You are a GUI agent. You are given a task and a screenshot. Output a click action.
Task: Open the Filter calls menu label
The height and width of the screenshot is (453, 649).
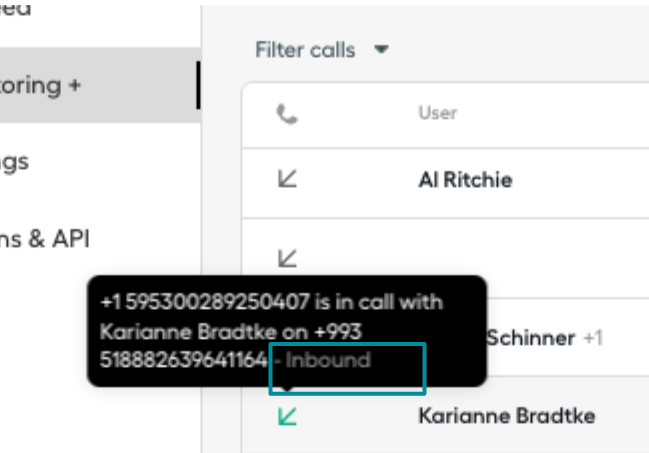pos(305,50)
